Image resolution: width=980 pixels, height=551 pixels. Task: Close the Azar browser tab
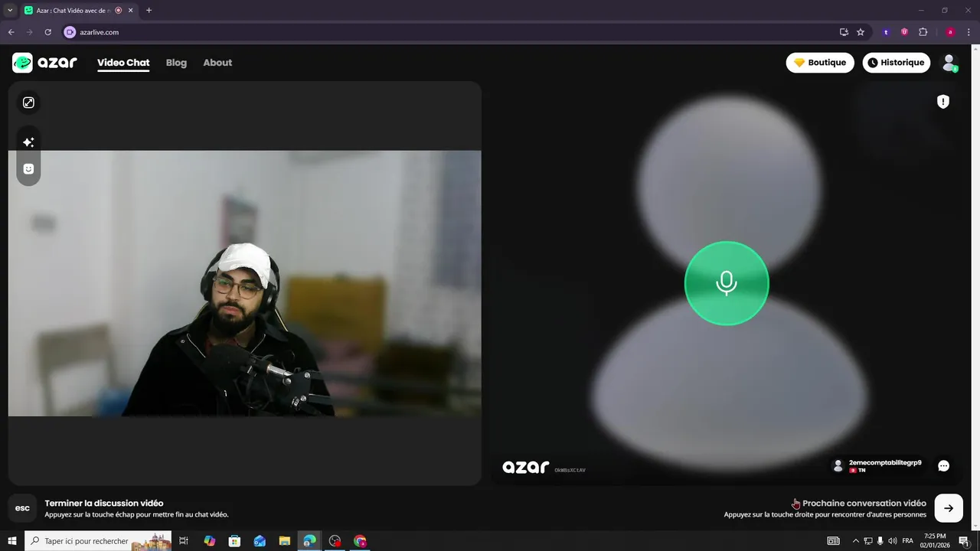tap(131, 11)
